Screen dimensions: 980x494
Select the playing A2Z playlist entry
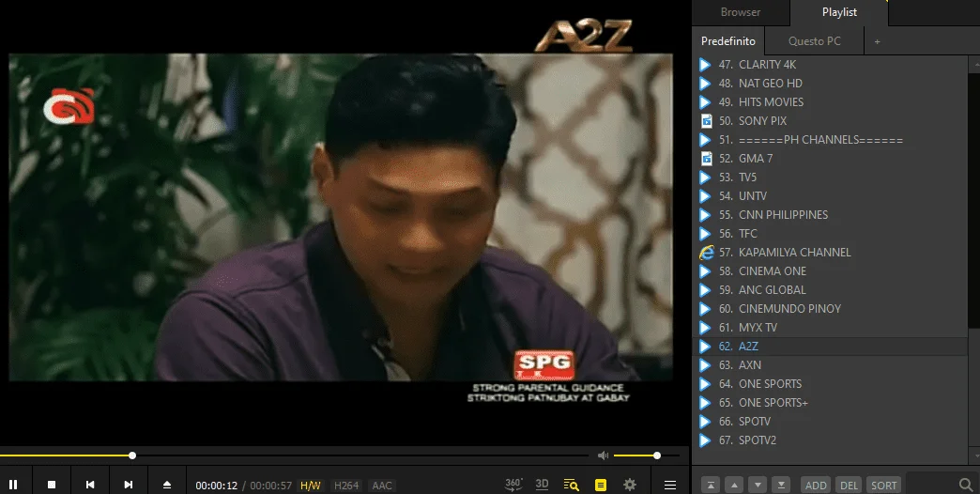click(x=830, y=346)
